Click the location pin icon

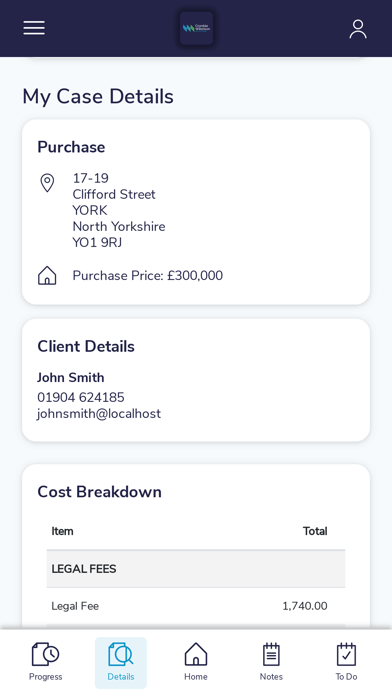pos(47,183)
